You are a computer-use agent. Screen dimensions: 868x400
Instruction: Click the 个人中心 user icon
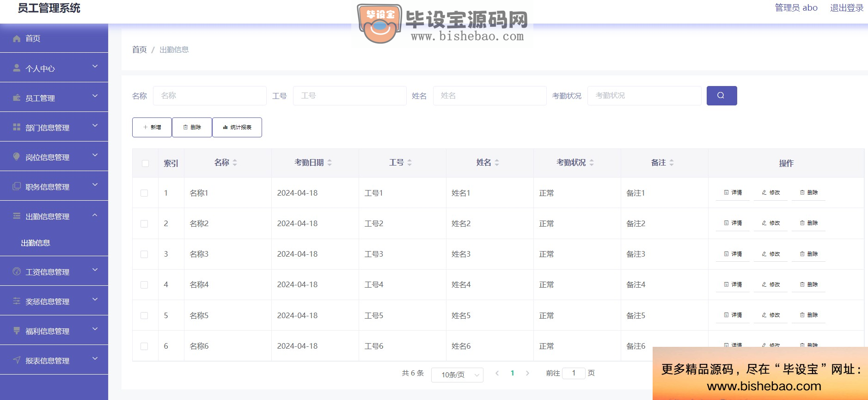[x=17, y=68]
